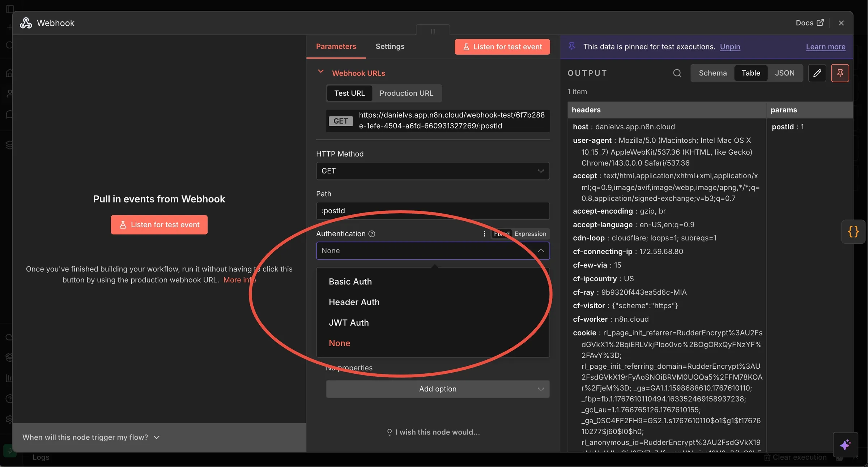Image resolution: width=868 pixels, height=467 pixels.
Task: Choose Basic Auth option
Action: point(433,282)
